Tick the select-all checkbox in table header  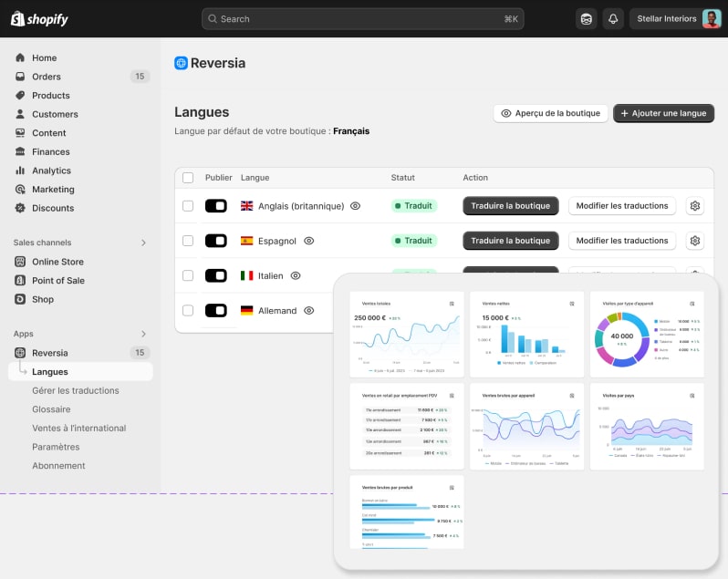(188, 178)
